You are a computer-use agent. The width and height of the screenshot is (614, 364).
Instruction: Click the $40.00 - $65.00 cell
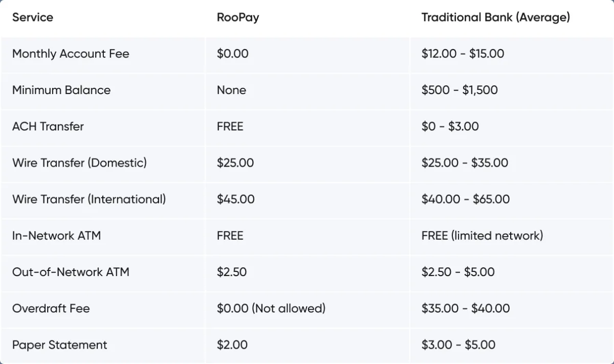click(x=466, y=199)
